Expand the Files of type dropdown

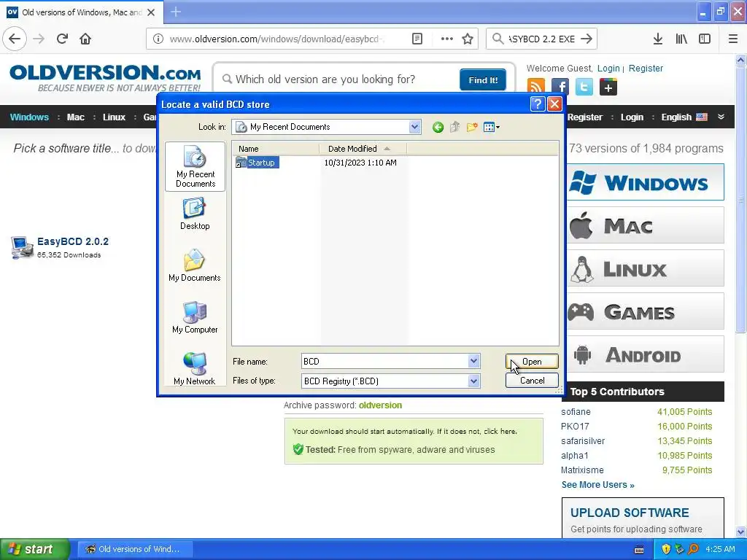(473, 381)
